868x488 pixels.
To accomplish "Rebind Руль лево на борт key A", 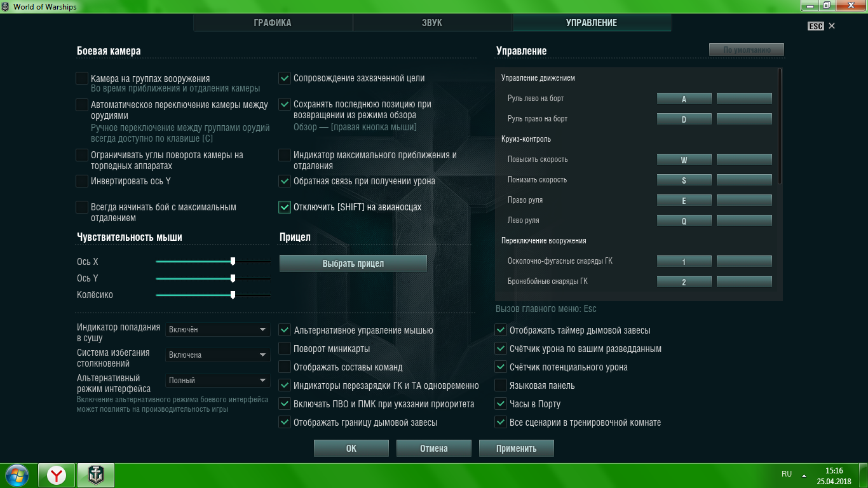I will pos(684,99).
